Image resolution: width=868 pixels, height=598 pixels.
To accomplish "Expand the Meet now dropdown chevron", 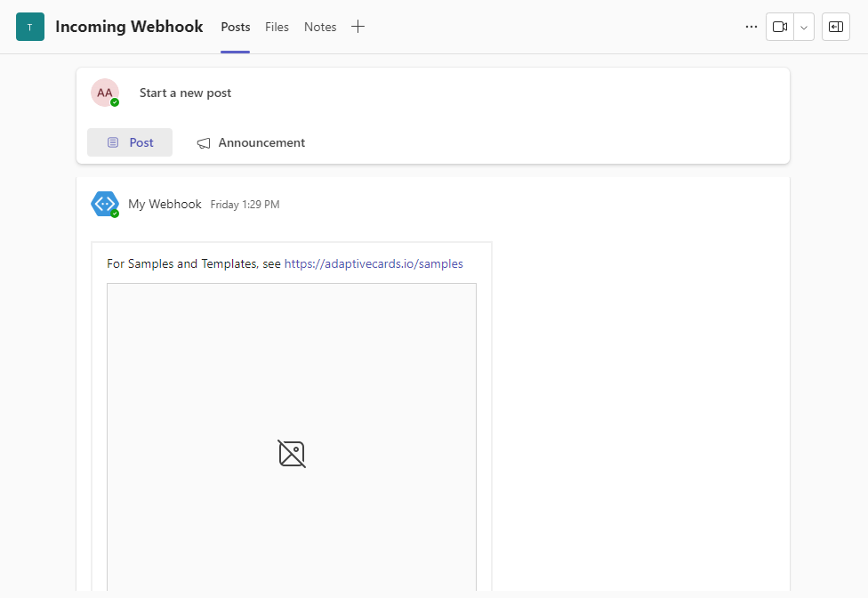I will 803,27.
